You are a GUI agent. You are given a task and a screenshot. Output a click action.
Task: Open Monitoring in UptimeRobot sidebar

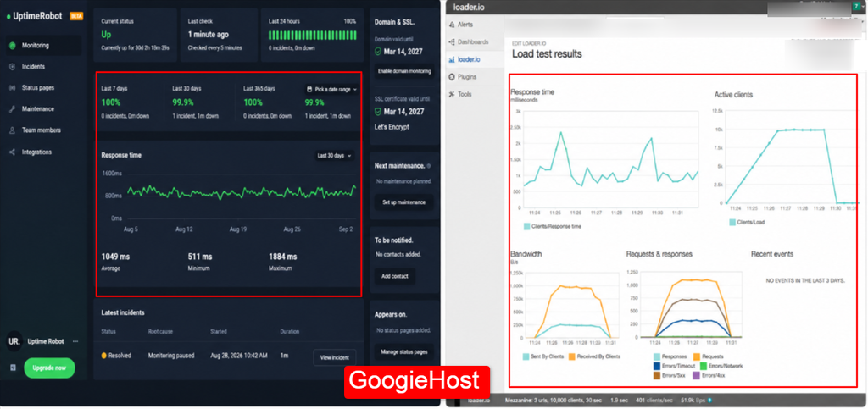43,46
